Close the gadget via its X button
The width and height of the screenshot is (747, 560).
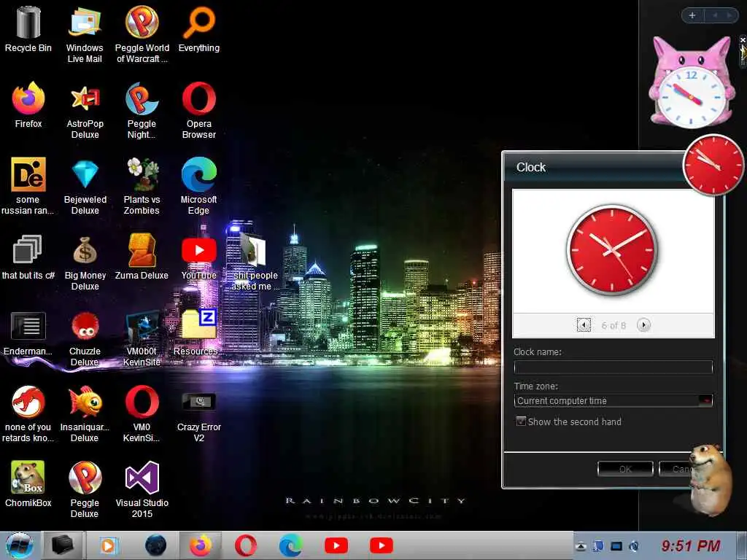tap(743, 41)
